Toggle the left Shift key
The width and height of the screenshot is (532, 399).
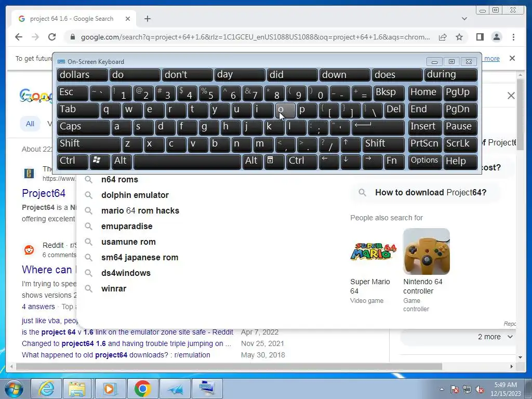(89, 144)
